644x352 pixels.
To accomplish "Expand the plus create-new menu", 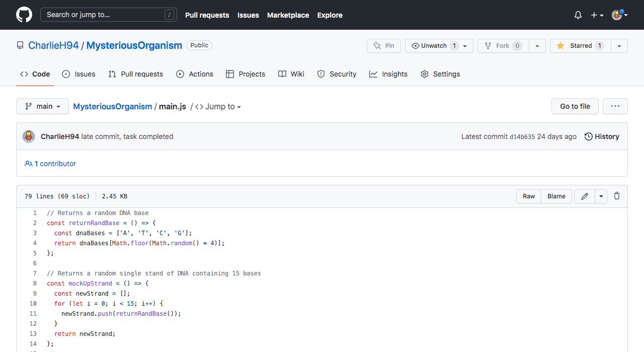I will click(597, 15).
